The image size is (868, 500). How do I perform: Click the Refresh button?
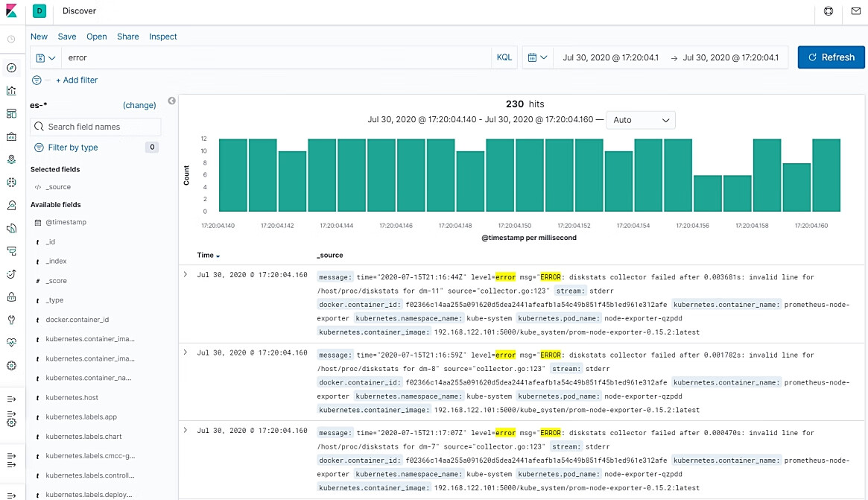coord(831,57)
